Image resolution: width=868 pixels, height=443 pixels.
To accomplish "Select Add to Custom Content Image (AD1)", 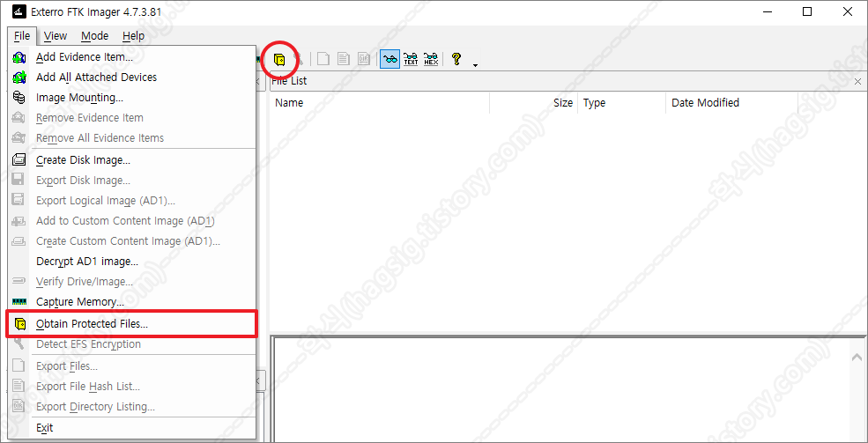I will click(132, 221).
